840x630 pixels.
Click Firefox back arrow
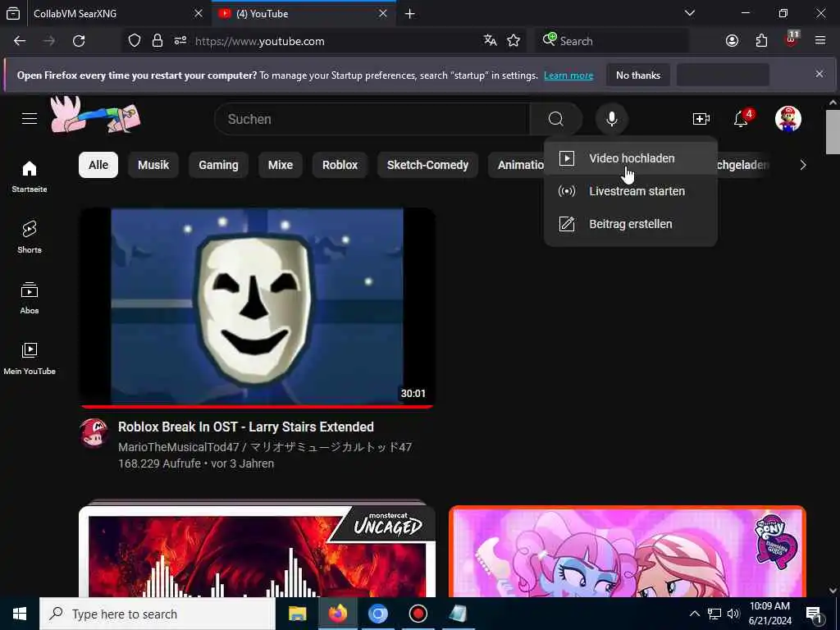20,41
